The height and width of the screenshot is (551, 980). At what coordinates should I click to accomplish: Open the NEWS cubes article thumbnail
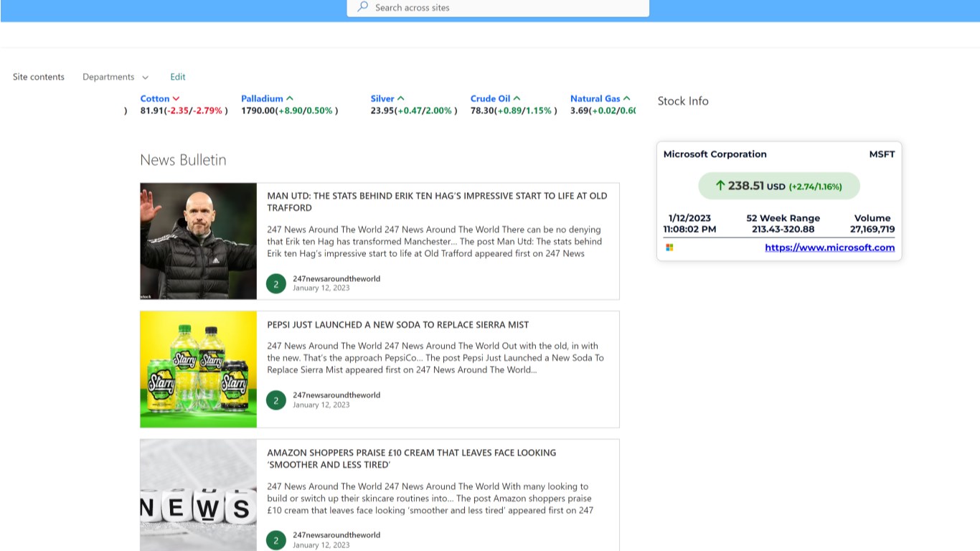tap(198, 495)
